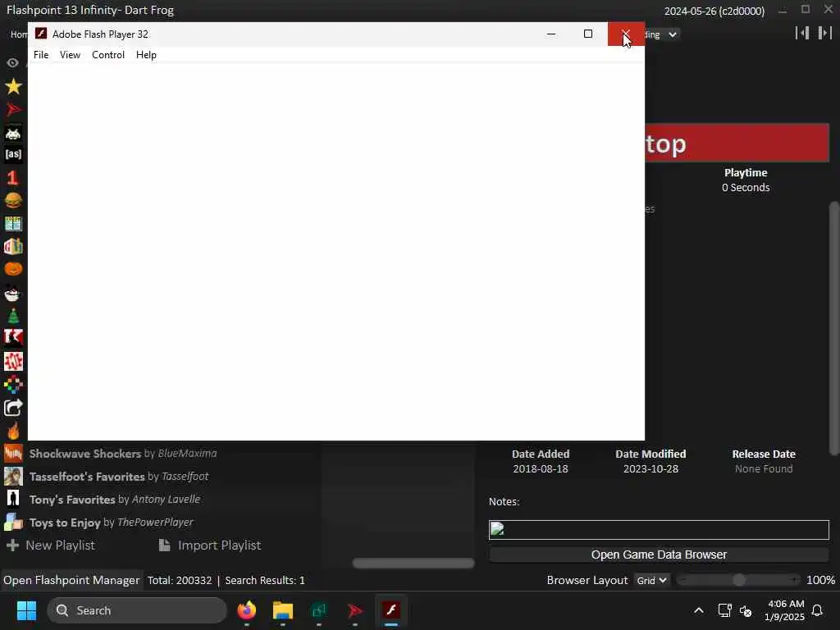Click Import Playlist button
840x630 pixels.
[209, 546]
